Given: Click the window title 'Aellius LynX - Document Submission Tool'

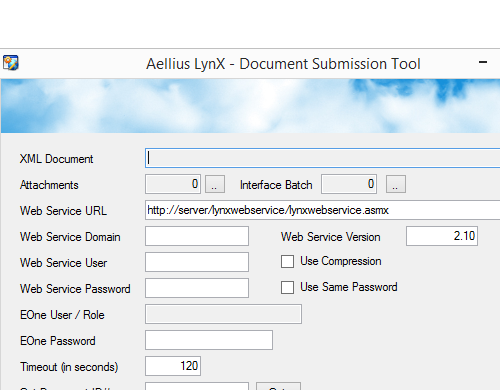Looking at the screenshot, I should tap(283, 64).
